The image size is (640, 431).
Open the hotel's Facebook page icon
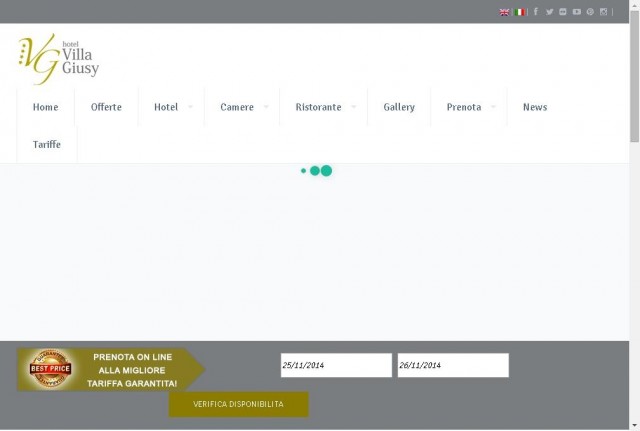pyautogui.click(x=536, y=12)
